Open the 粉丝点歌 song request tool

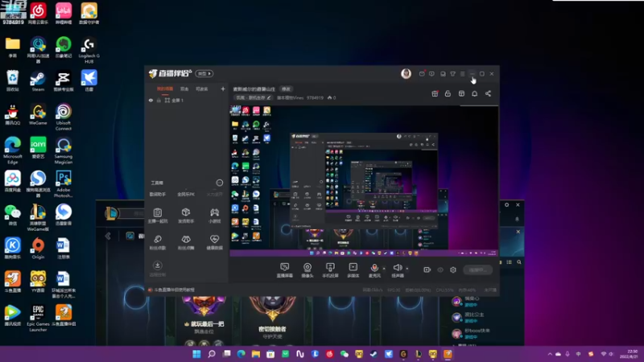tap(157, 242)
